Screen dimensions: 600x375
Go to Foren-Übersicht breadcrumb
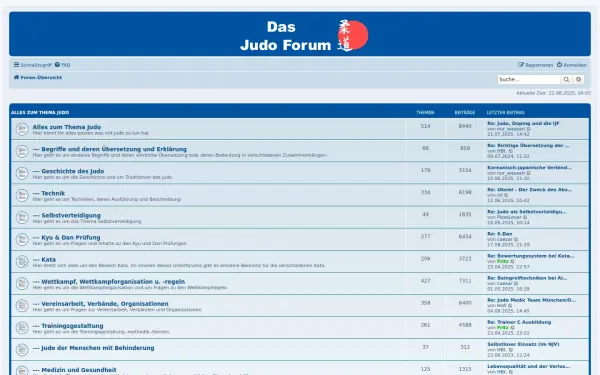38,77
